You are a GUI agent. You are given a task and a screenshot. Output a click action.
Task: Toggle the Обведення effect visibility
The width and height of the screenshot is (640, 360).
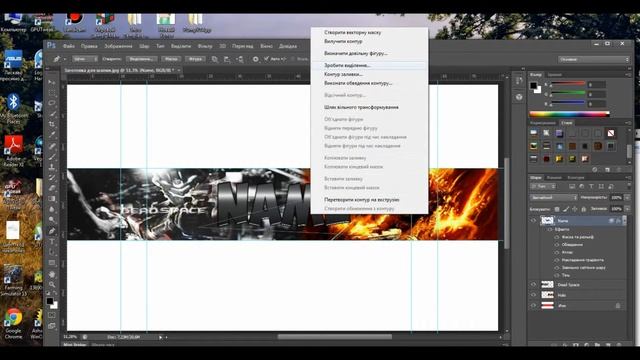click(557, 244)
